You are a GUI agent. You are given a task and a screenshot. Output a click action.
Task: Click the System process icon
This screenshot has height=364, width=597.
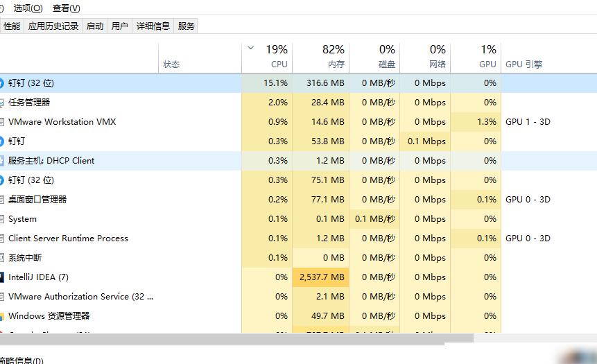(x=1, y=219)
